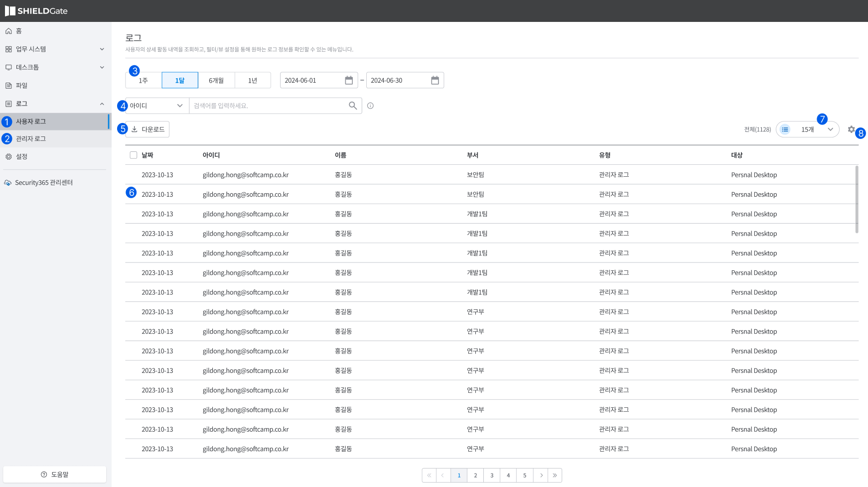This screenshot has height=487, width=868.
Task: Click the 전체(1128) total count text
Action: 757,129
